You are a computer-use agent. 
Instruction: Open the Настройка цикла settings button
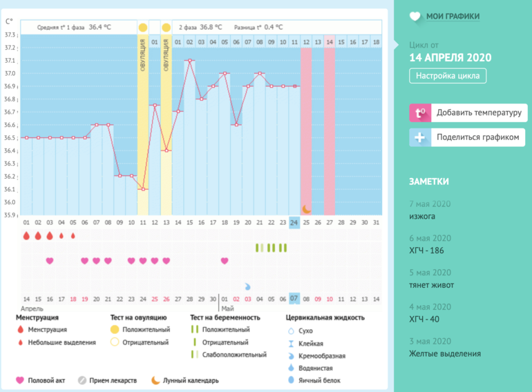coord(448,76)
